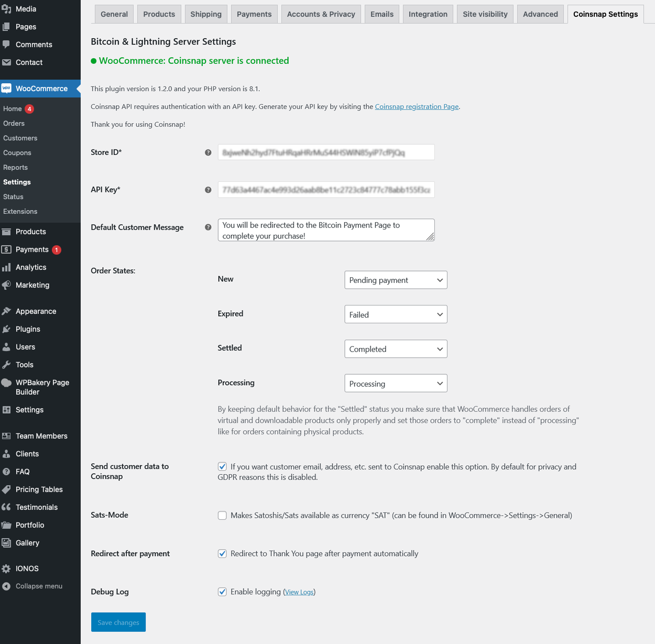Click the Products archive icon in sidebar
Image resolution: width=655 pixels, height=644 pixels.
[x=6, y=232]
